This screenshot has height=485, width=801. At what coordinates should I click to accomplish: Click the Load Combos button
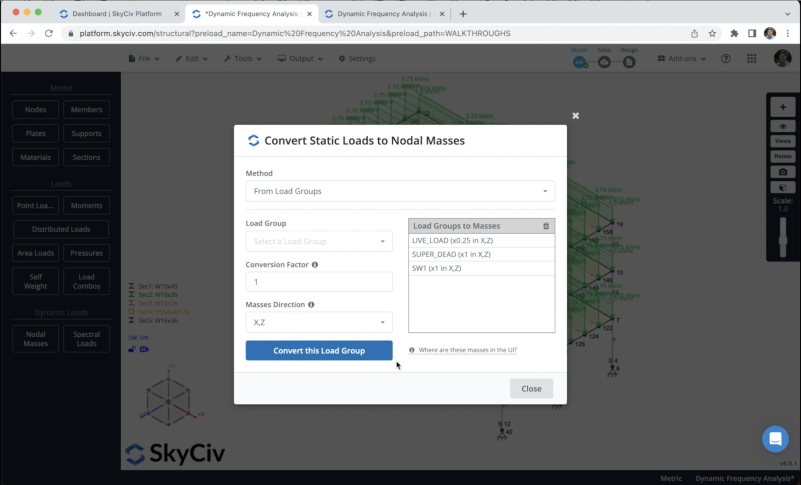pos(86,282)
